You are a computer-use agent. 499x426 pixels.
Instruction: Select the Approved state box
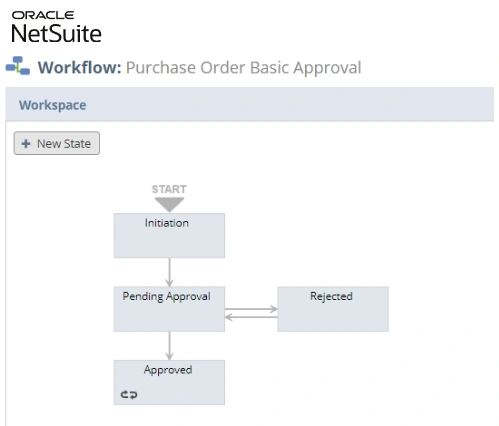coord(169,382)
